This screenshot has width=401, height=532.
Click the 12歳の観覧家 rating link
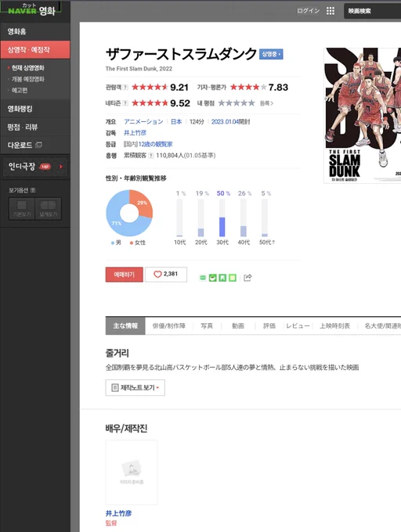155,144
